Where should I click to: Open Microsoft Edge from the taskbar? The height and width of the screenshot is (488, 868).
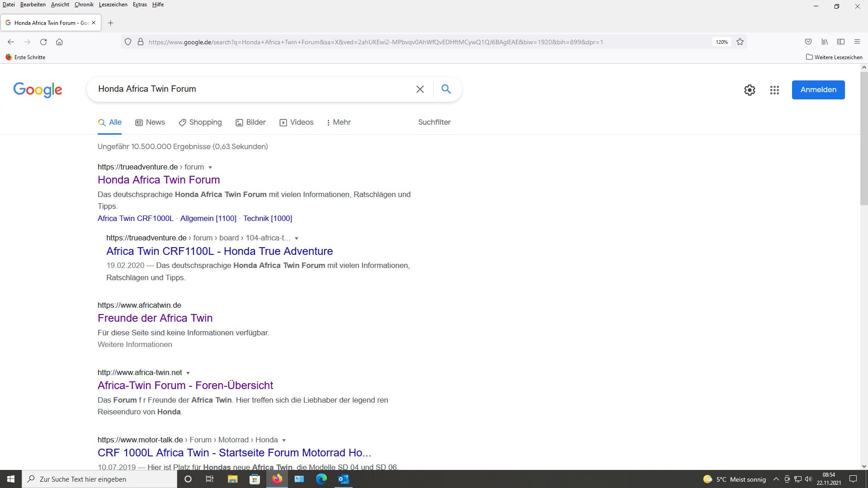click(x=321, y=479)
